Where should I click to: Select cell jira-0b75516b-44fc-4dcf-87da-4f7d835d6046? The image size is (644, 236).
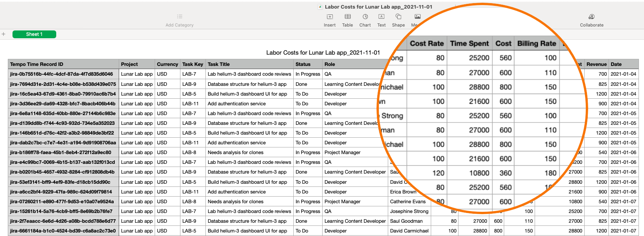coord(63,74)
